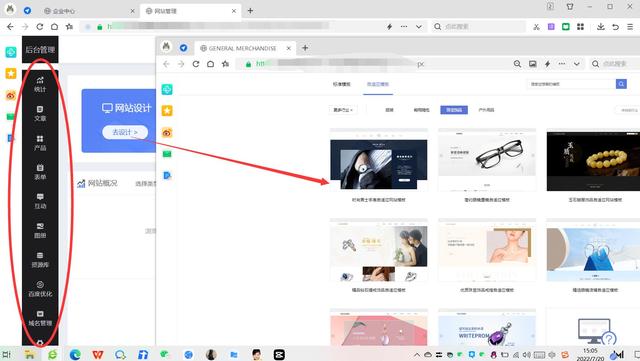The width and height of the screenshot is (640, 361).
Task: Expand the address dropdown chevron in back browser
Action: click(419, 27)
